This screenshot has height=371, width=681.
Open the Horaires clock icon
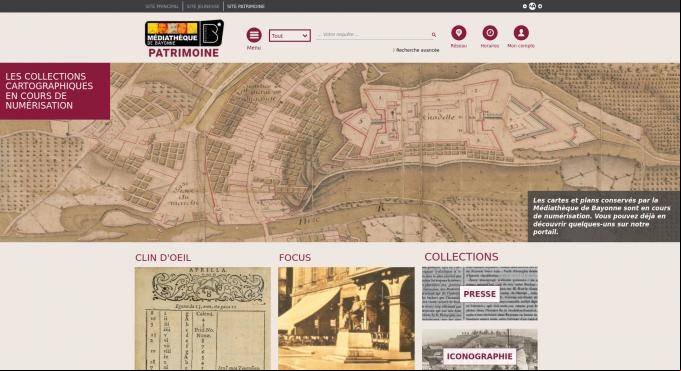click(490, 33)
